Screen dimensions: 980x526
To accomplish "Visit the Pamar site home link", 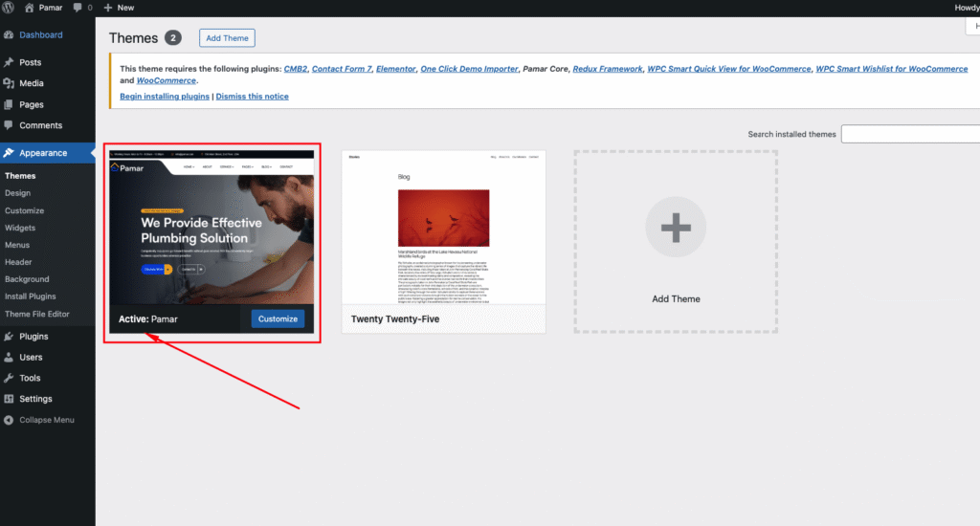I will pos(44,8).
